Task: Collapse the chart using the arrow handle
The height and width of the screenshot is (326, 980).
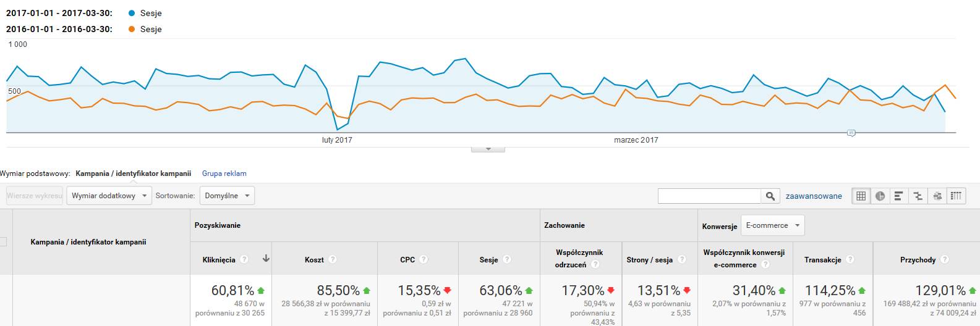Action: coord(488,149)
